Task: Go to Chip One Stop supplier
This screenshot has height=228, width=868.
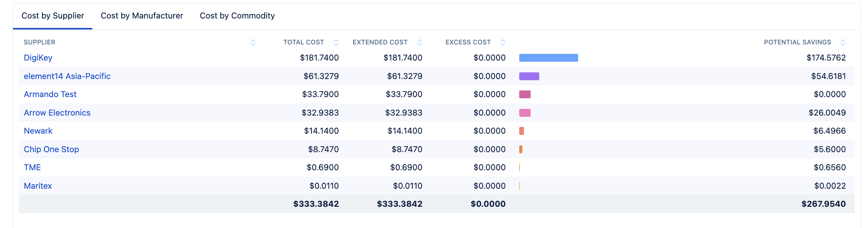Action: [x=51, y=149]
